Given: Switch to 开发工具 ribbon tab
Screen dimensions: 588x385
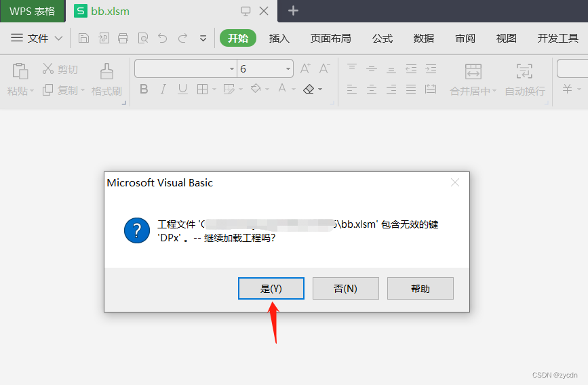Looking at the screenshot, I should coord(557,38).
